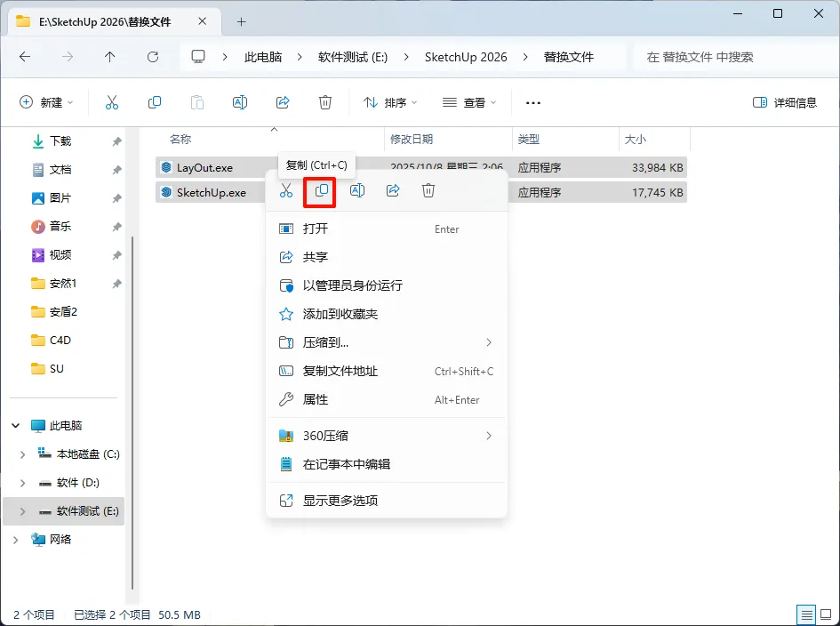Add a new tab with plus icon
840x626 pixels.
pos(242,21)
